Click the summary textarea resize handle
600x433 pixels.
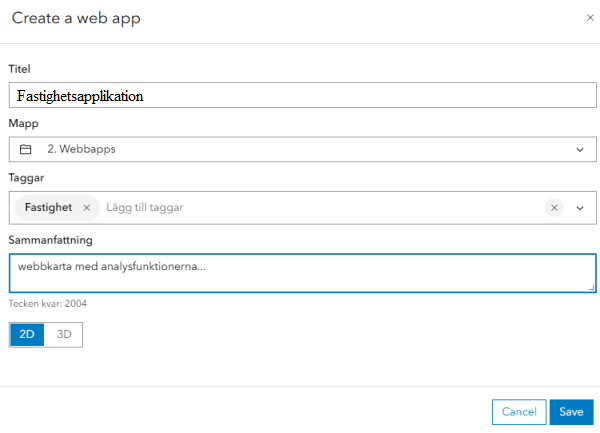(x=591, y=287)
